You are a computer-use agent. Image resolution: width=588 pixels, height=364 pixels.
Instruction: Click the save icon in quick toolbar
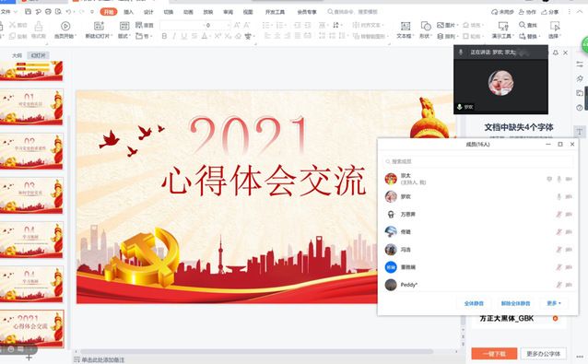29,12
